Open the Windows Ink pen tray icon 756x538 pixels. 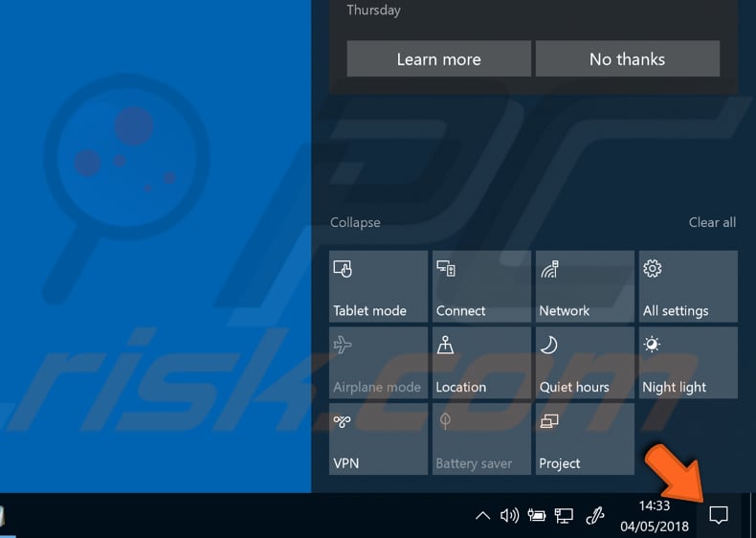595,516
